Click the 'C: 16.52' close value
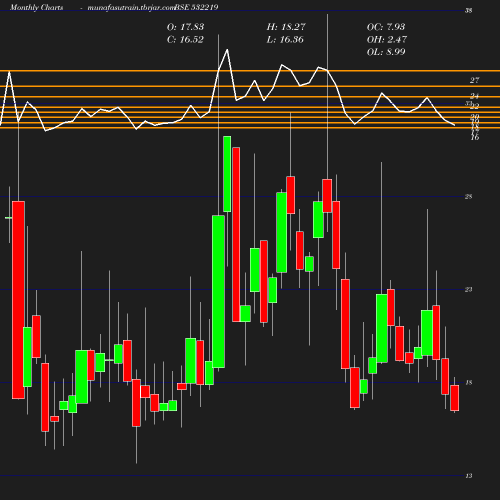The width and height of the screenshot is (500, 500). [x=185, y=40]
